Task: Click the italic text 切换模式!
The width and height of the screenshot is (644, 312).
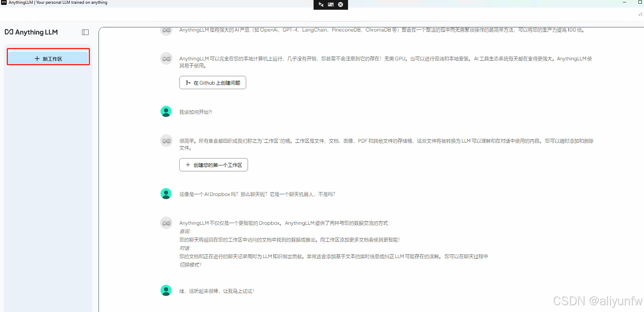Action: point(190,264)
